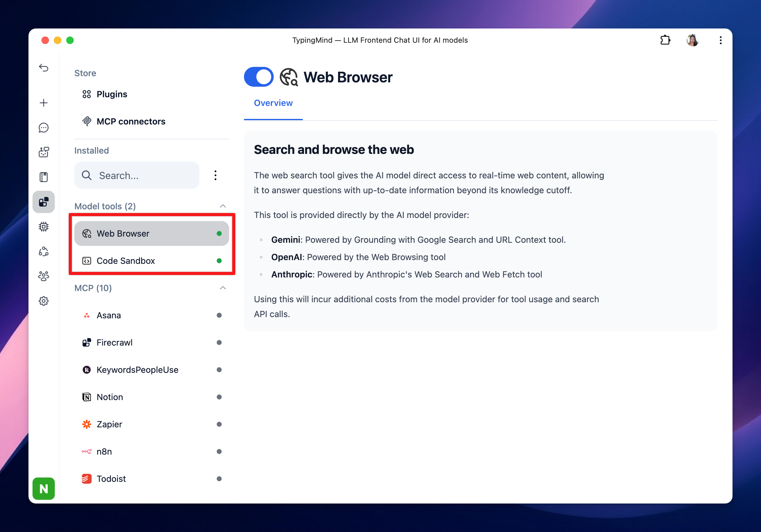Click the green N workspace badge
Image resolution: width=761 pixels, height=532 pixels.
43,489
